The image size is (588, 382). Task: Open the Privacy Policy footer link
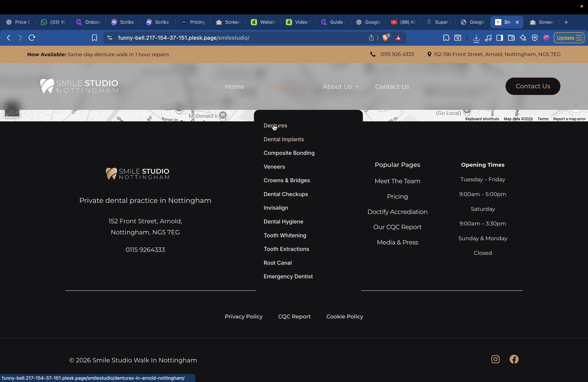(243, 316)
